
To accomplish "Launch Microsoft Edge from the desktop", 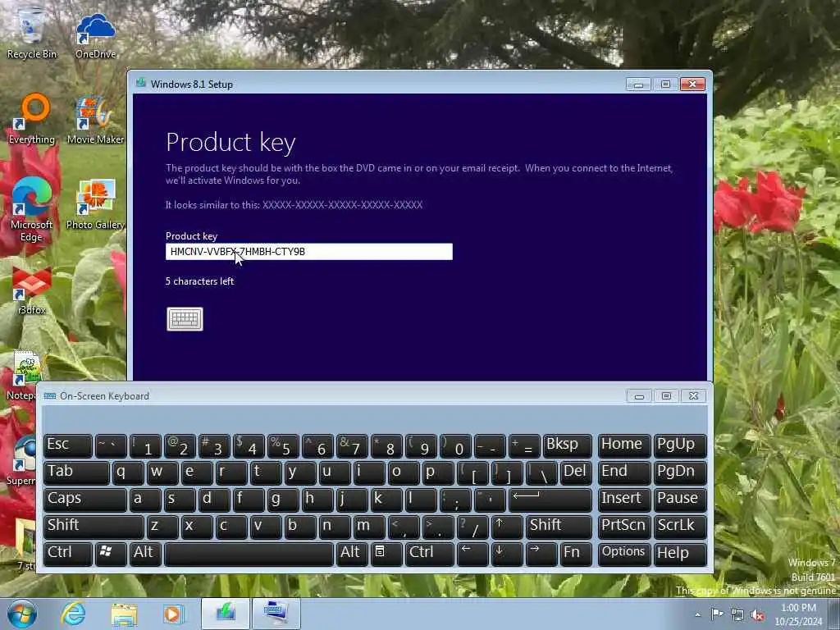I will click(32, 210).
